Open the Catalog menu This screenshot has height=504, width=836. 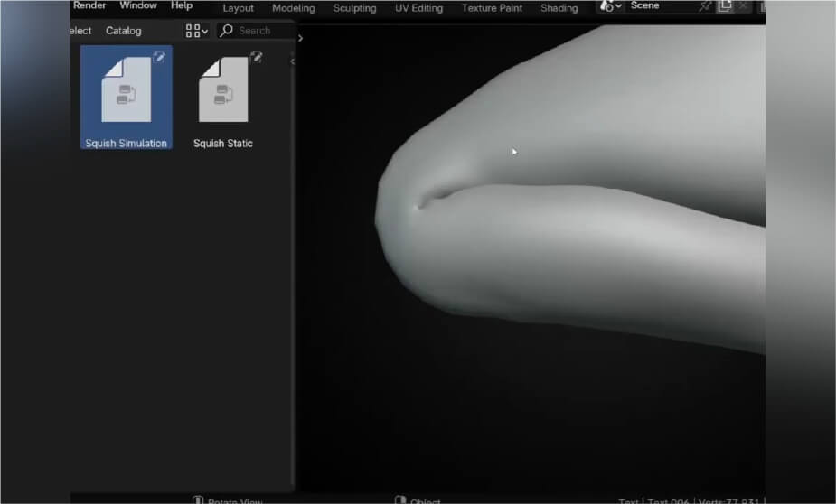click(123, 31)
